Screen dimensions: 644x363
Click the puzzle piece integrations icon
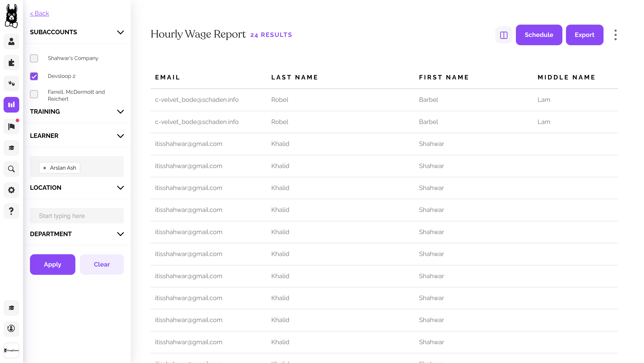pos(11,62)
